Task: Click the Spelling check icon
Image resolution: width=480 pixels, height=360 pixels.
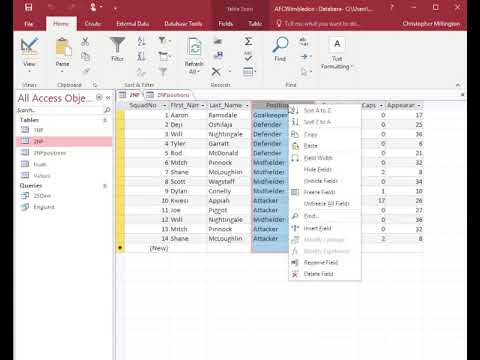Action: [248, 56]
